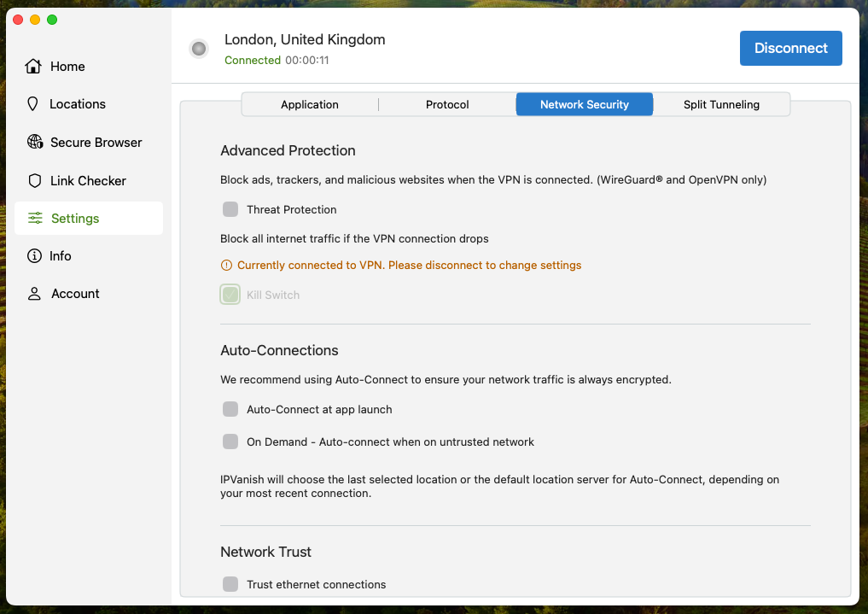The height and width of the screenshot is (614, 868).
Task: Click the Info circle icon
Action: click(x=34, y=256)
